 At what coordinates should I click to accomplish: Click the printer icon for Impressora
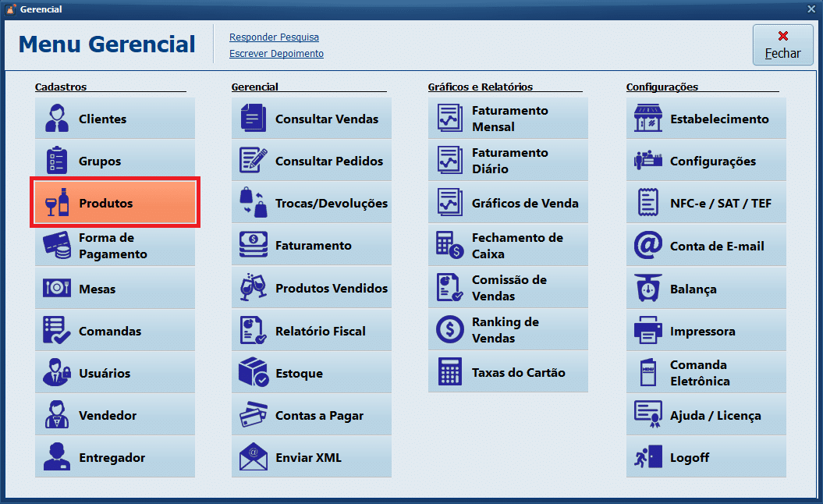[x=647, y=331]
